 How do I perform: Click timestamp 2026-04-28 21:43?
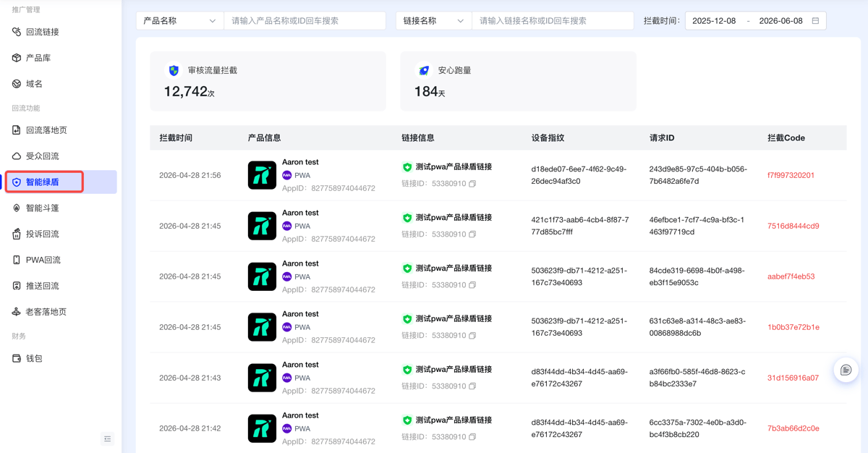coord(190,378)
